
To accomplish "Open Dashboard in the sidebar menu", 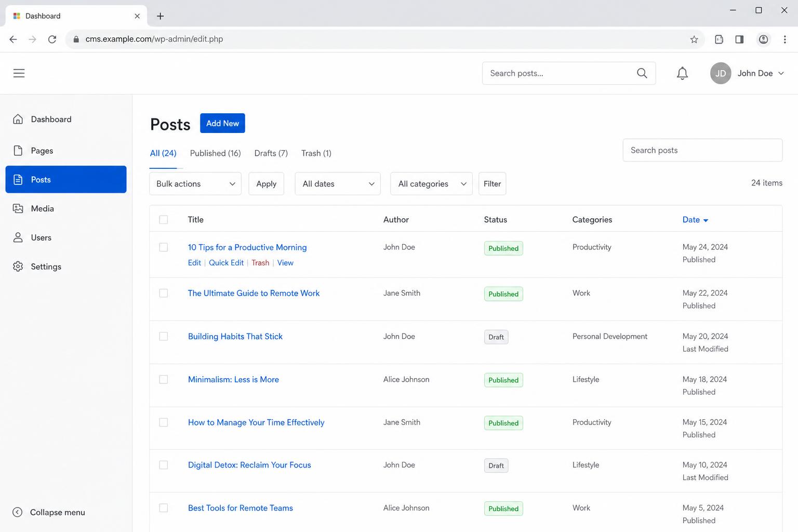I will pyautogui.click(x=66, y=119).
